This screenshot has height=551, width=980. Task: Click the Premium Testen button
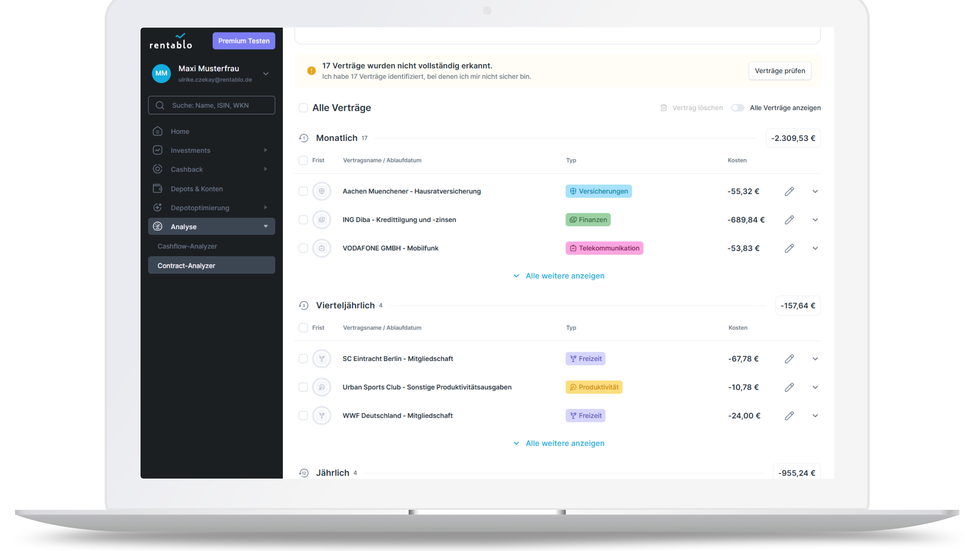pos(244,41)
